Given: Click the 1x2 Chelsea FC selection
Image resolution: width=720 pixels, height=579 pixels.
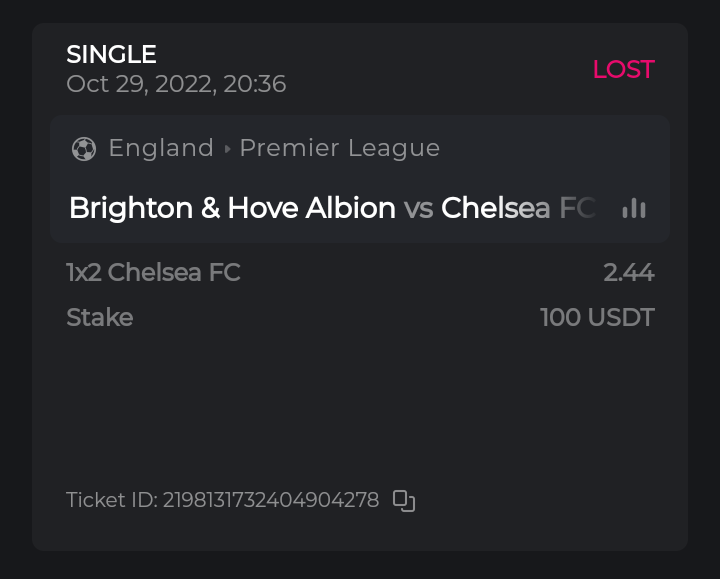Looking at the screenshot, I should click(x=153, y=272).
